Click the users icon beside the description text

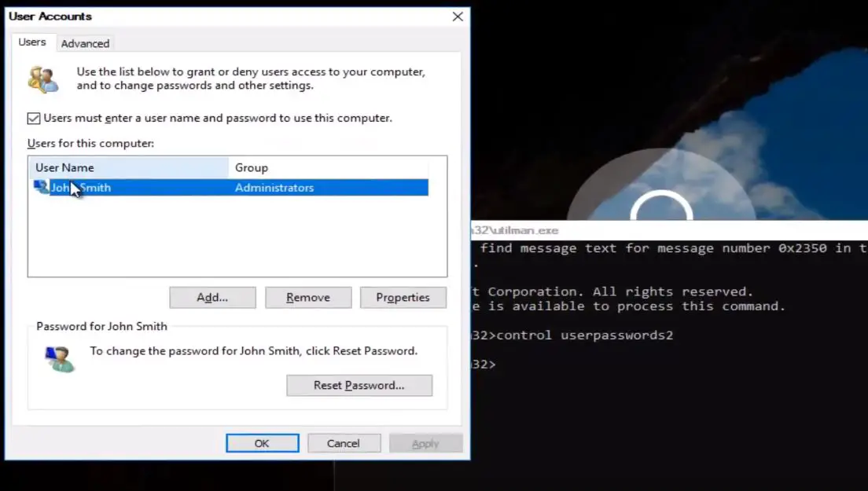pyautogui.click(x=43, y=79)
